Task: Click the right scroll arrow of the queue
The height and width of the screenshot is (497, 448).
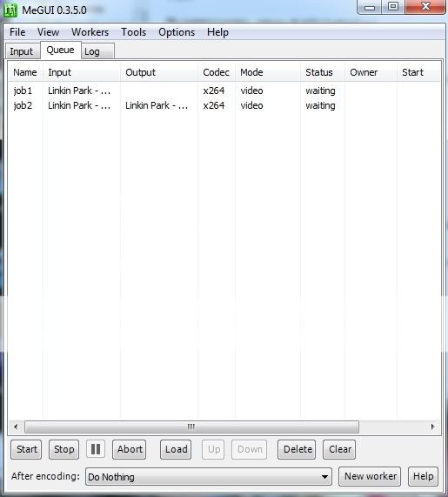Action: point(433,426)
